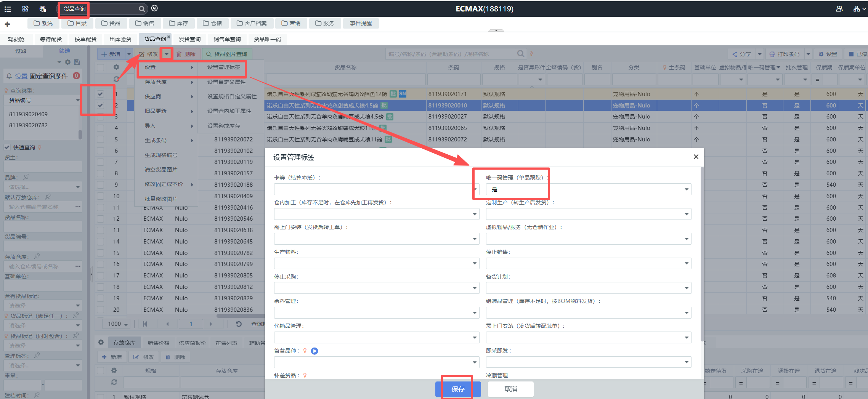Open the apps grid icon in top bar

point(25,9)
